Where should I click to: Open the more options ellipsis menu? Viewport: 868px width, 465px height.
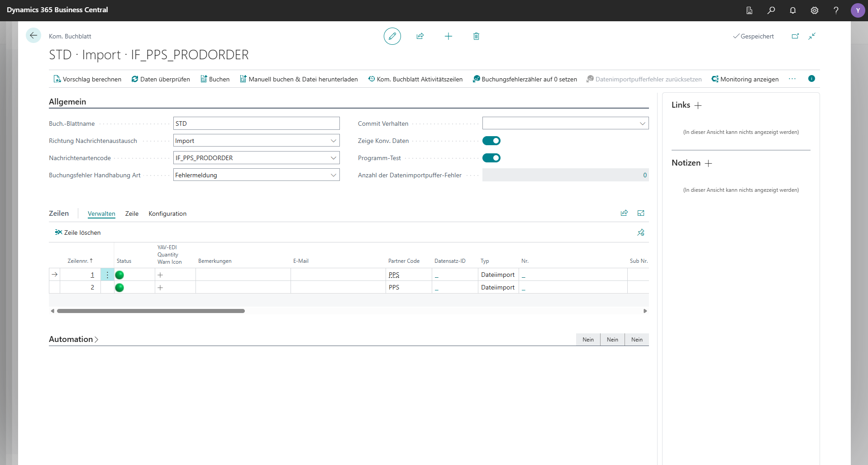[792, 79]
